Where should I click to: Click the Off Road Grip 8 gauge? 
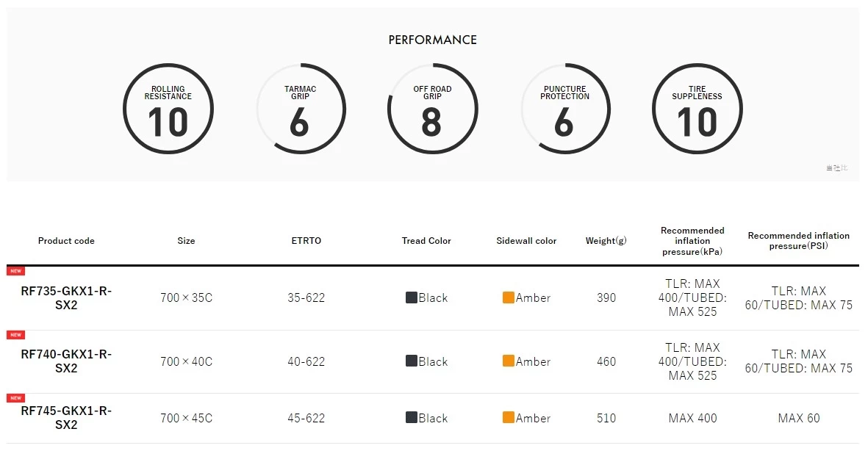point(433,109)
